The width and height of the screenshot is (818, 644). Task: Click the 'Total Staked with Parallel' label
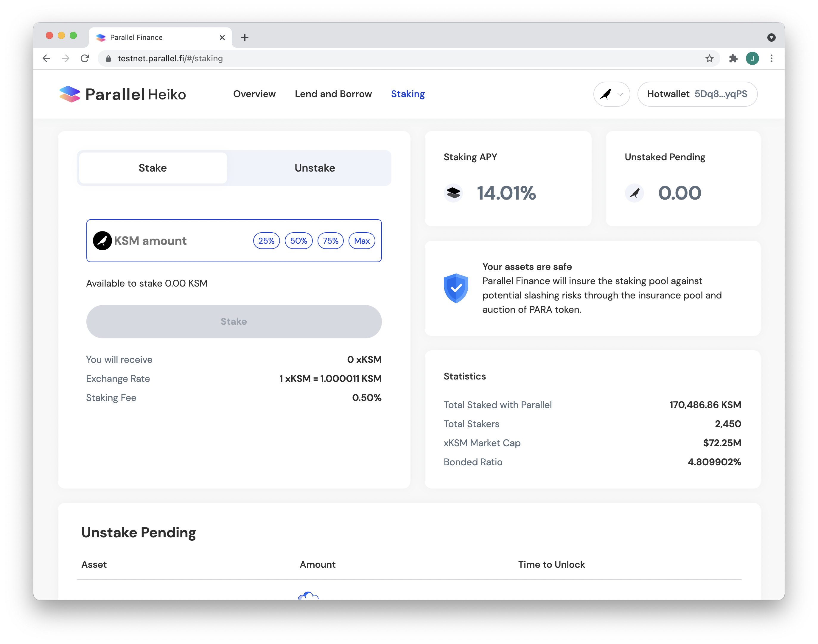(x=497, y=405)
